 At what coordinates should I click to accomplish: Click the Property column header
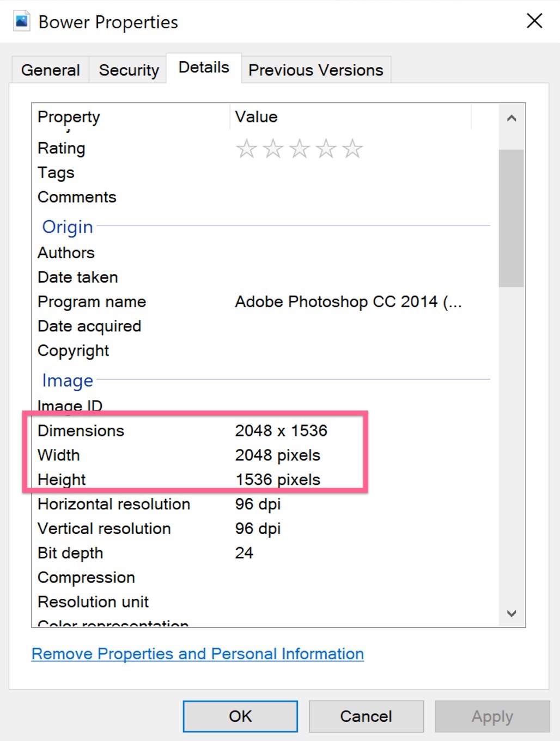tap(131, 117)
